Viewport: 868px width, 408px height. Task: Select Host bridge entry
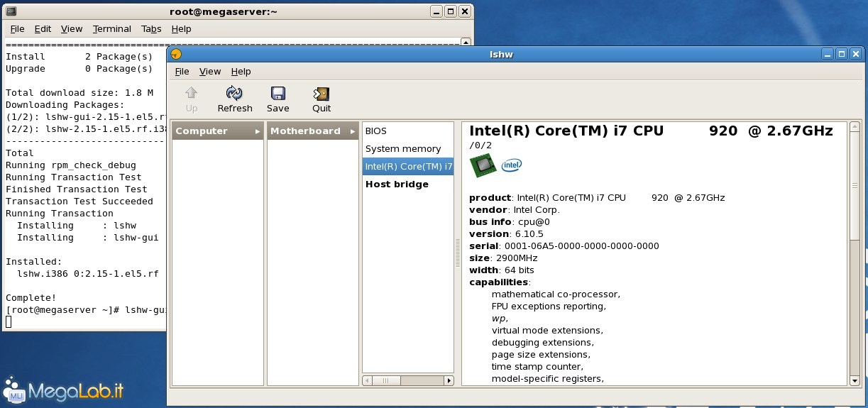coord(408,184)
